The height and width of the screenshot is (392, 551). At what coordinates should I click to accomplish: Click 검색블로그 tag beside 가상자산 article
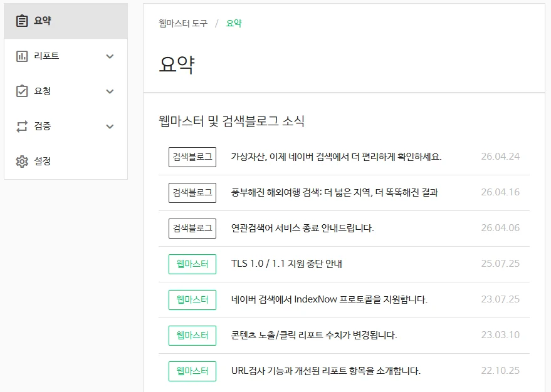[192, 157]
